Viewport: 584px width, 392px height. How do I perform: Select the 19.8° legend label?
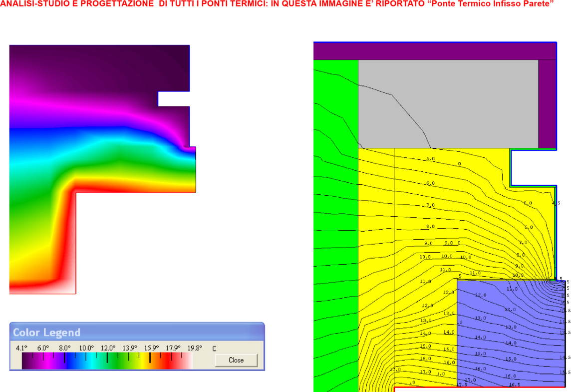[x=195, y=348]
